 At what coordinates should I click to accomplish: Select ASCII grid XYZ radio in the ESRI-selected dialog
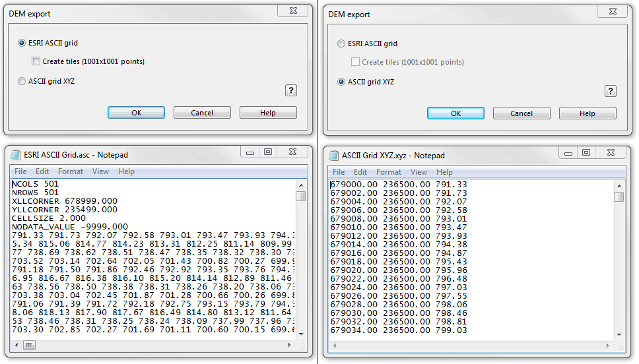[x=22, y=82]
